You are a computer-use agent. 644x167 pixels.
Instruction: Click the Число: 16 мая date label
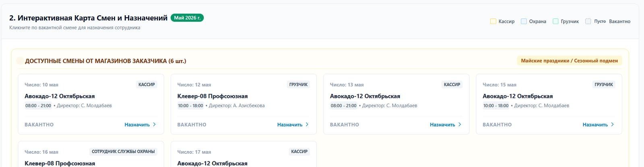click(41, 152)
